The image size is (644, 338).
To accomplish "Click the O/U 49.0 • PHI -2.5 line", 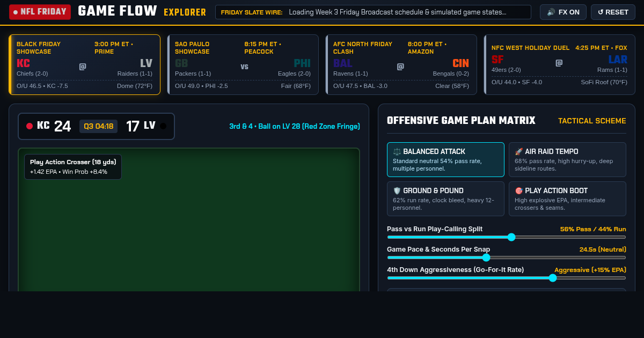I will click(201, 86).
